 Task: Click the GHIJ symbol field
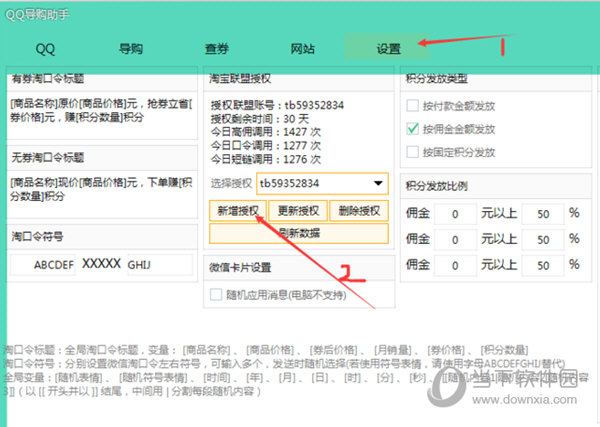(160, 264)
